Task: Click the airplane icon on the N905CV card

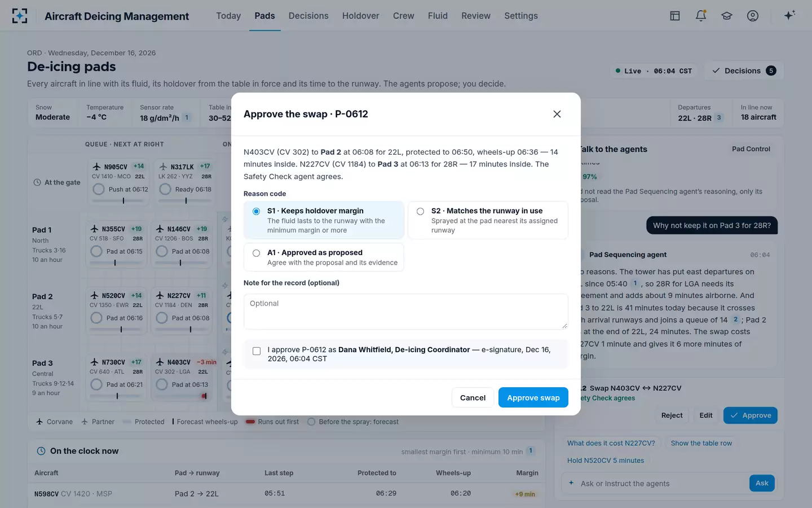Action: click(97, 167)
